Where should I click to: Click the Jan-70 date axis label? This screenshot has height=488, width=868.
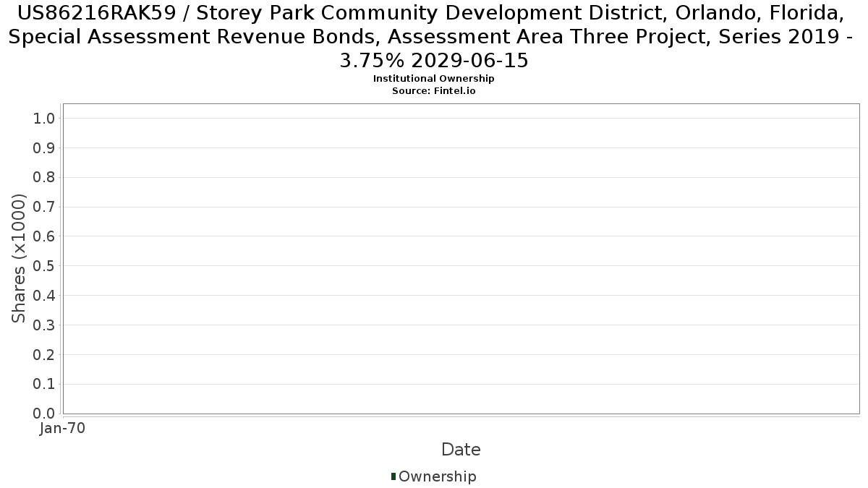click(63, 429)
